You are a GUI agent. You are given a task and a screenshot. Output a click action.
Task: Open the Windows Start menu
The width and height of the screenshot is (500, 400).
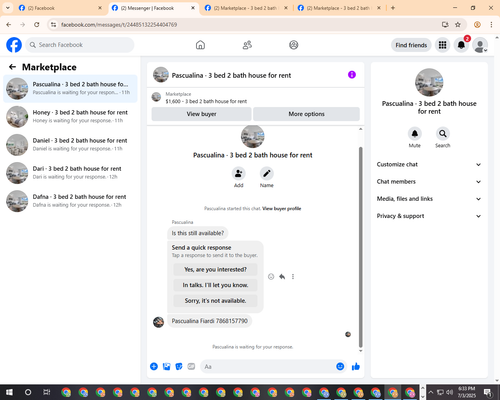pyautogui.click(x=9, y=392)
